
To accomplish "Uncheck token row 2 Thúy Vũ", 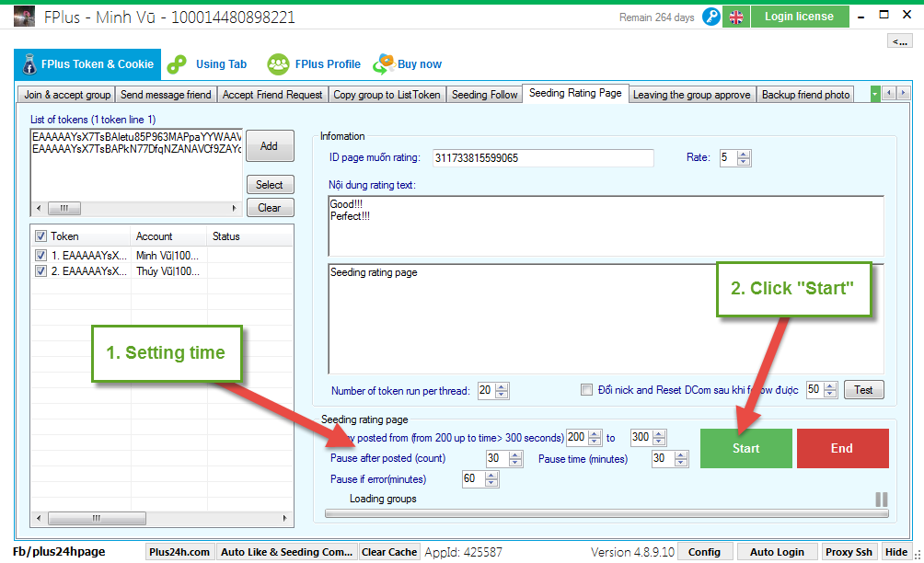I will point(40,270).
